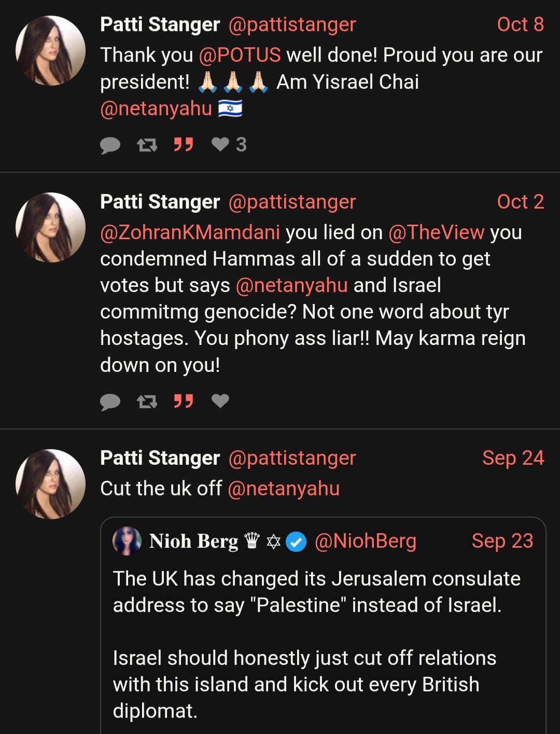The height and width of the screenshot is (734, 560).
Task: Reply to the Oct 2 ZohranKMamdani tweet
Action: (x=110, y=401)
